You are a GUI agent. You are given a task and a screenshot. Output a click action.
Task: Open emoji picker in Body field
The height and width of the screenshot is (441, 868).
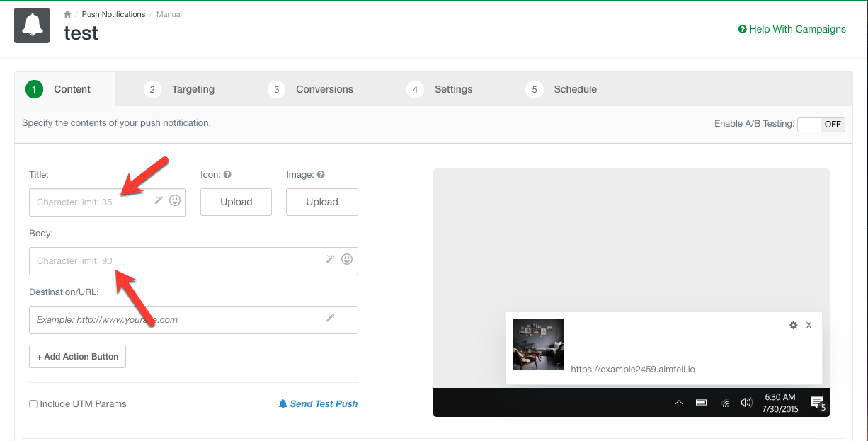click(x=347, y=260)
